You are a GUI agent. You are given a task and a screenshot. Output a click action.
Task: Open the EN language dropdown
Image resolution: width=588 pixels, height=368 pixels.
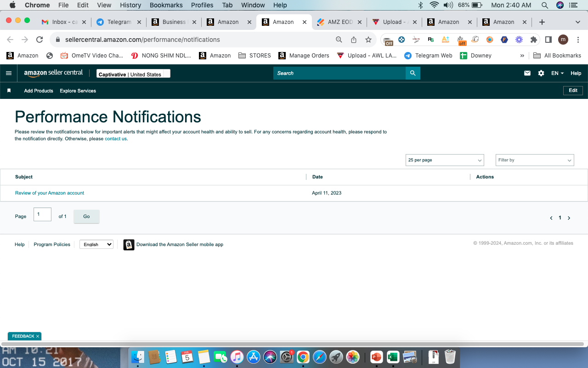(557, 73)
